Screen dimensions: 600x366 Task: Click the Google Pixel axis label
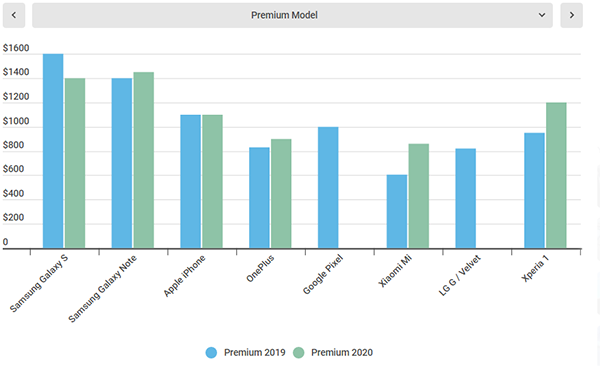click(x=323, y=274)
